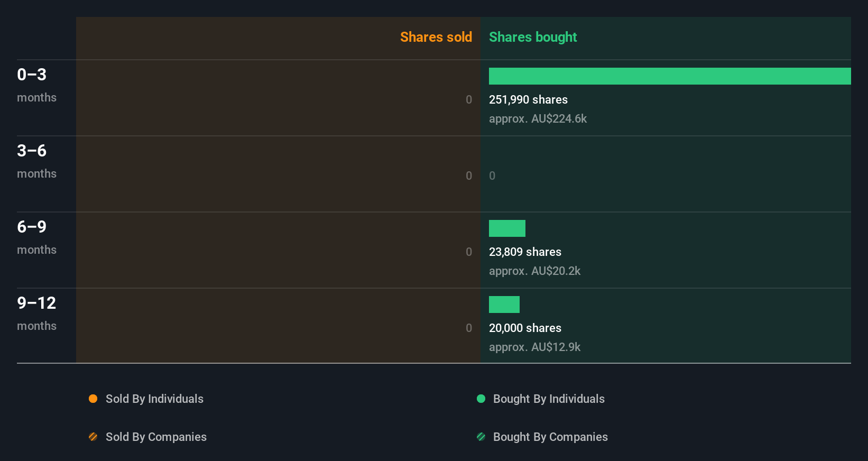The height and width of the screenshot is (461, 868).
Task: Toggle the Bought By Companies legend label
Action: pyautogui.click(x=550, y=437)
